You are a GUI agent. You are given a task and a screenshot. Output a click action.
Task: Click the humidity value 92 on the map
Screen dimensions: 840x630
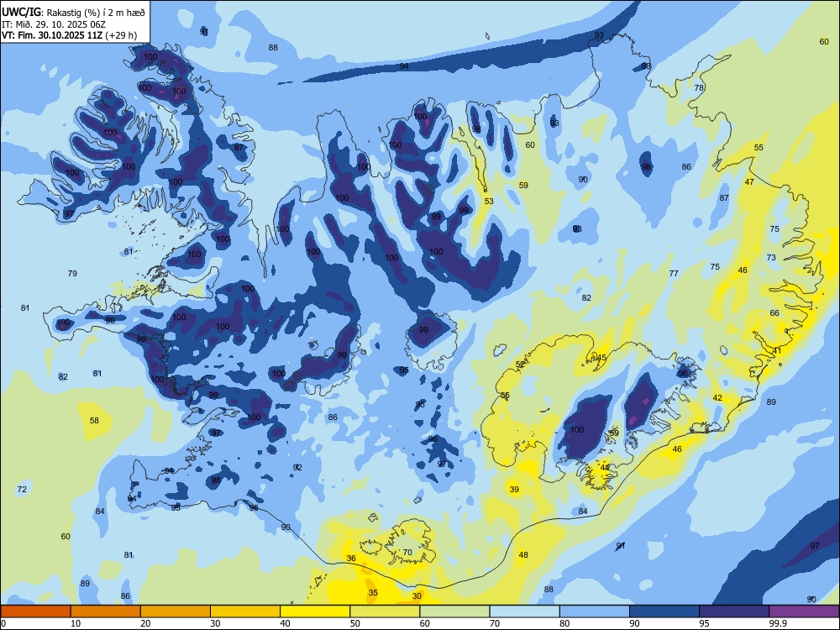click(x=298, y=468)
